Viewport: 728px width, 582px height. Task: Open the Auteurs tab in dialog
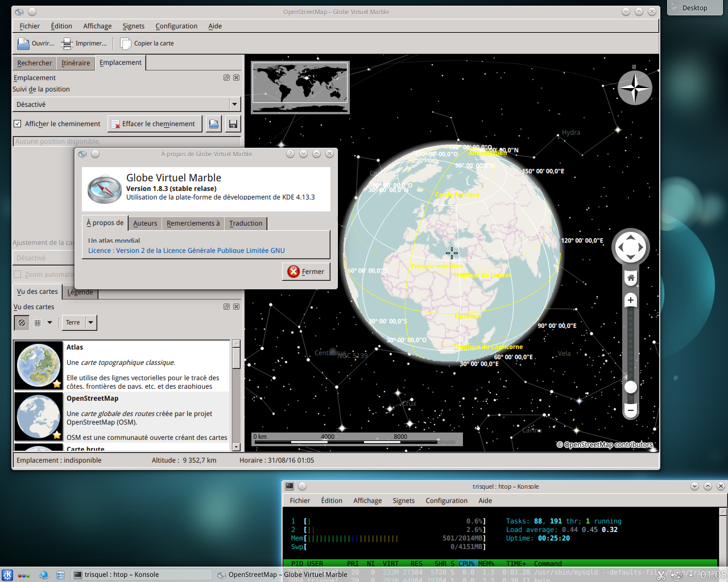[145, 223]
